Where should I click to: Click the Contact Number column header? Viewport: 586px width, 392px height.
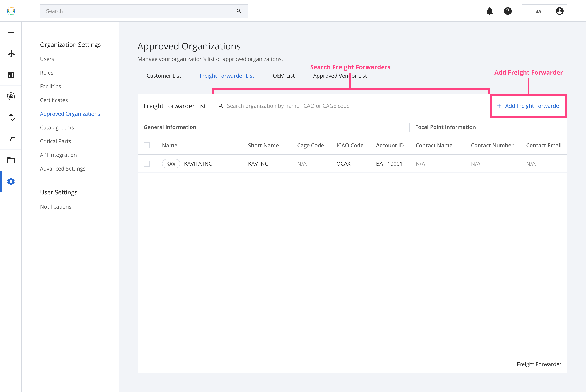492,145
